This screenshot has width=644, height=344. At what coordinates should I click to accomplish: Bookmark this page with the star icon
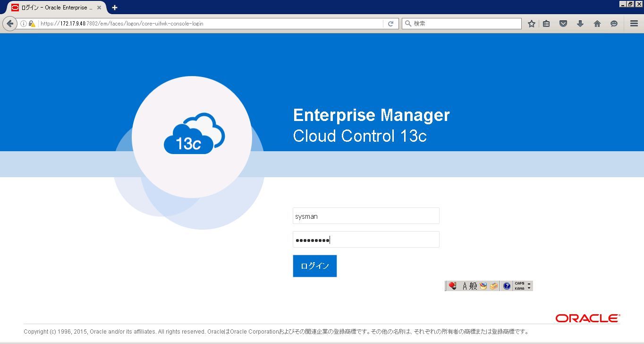(x=532, y=24)
